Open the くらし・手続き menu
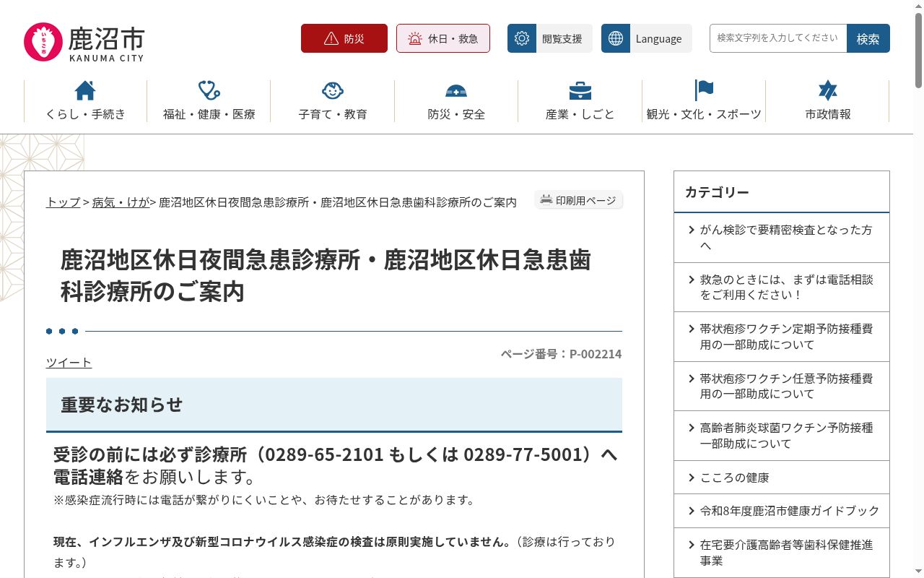This screenshot has height=578, width=924. tap(85, 101)
